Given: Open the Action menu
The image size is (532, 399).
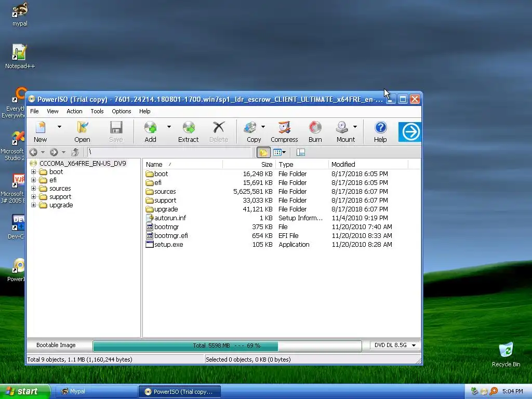Looking at the screenshot, I should coord(74,111).
